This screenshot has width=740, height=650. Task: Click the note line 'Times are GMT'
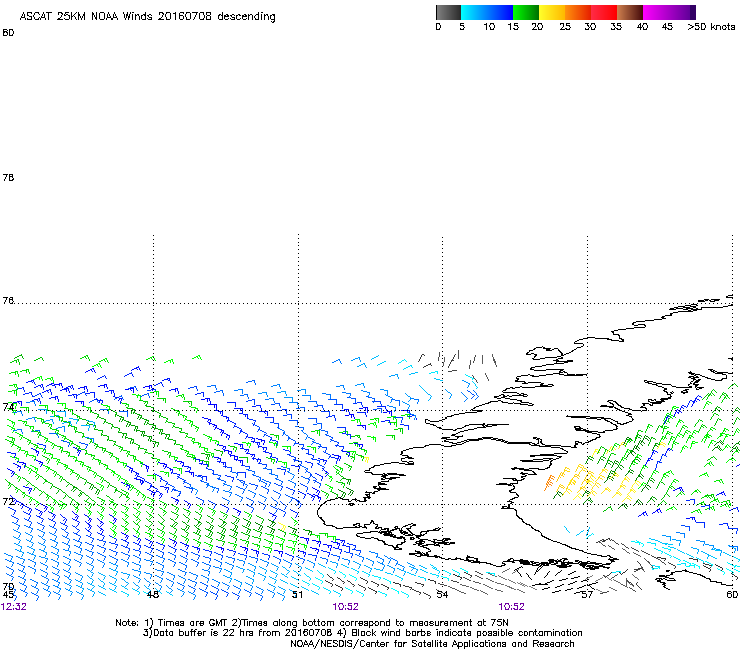pos(193,623)
